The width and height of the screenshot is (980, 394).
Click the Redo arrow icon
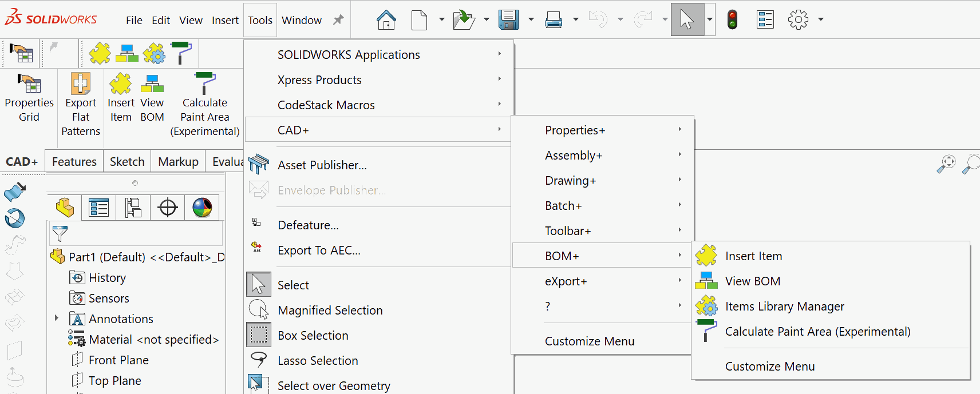643,20
